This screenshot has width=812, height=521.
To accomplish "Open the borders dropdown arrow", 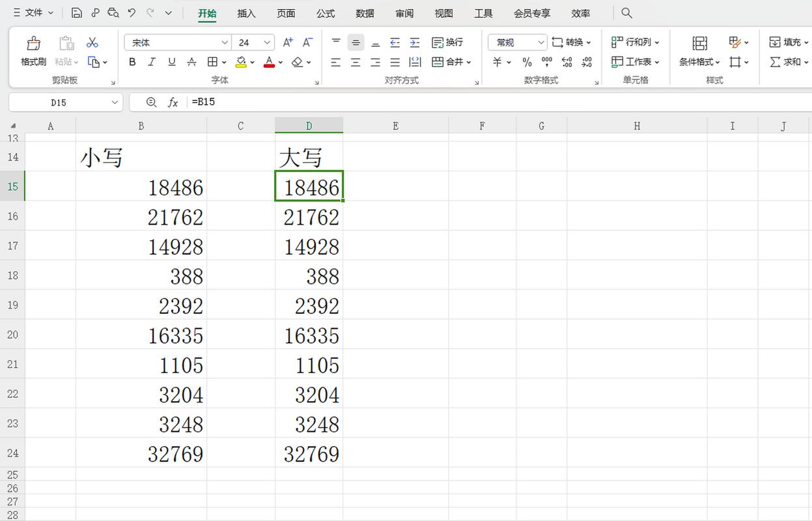I will [224, 63].
